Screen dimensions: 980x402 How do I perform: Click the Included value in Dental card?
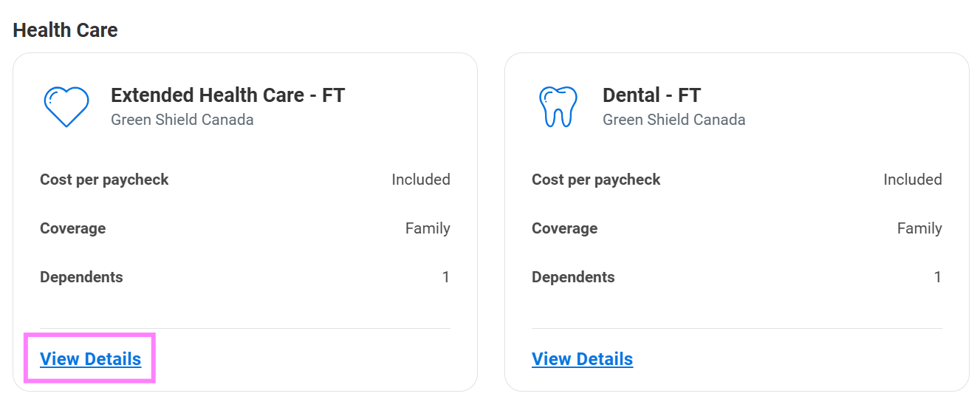click(912, 180)
